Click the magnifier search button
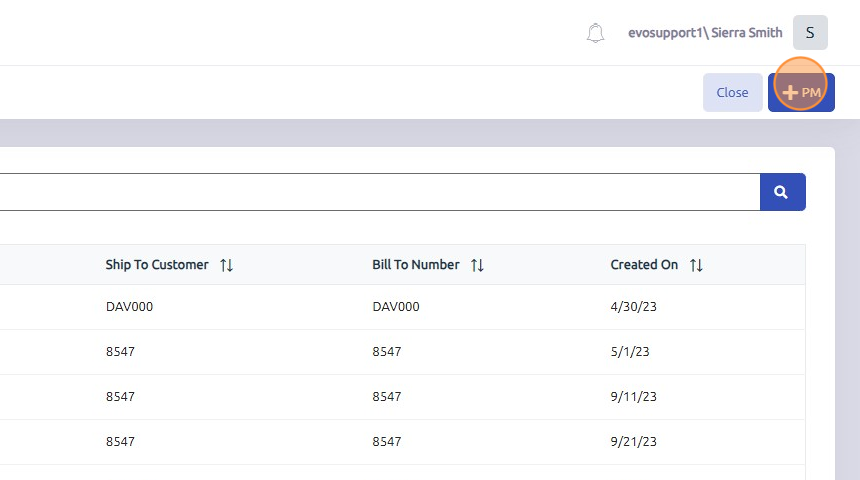The height and width of the screenshot is (480, 860). coord(783,192)
